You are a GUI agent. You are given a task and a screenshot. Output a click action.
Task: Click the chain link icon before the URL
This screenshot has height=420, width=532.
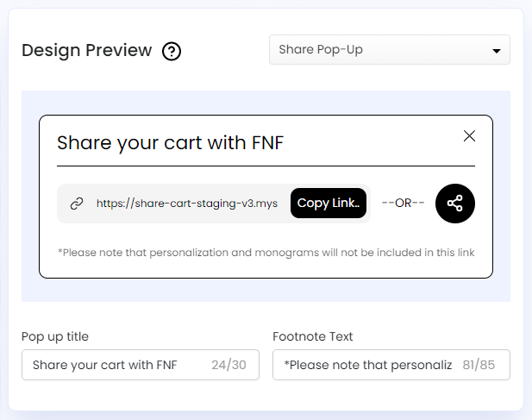coord(77,204)
